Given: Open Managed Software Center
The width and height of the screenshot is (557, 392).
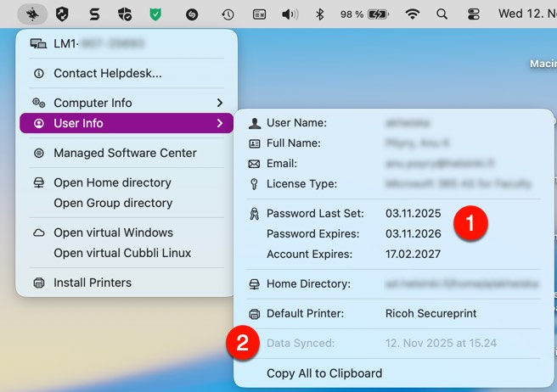Looking at the screenshot, I should (124, 153).
